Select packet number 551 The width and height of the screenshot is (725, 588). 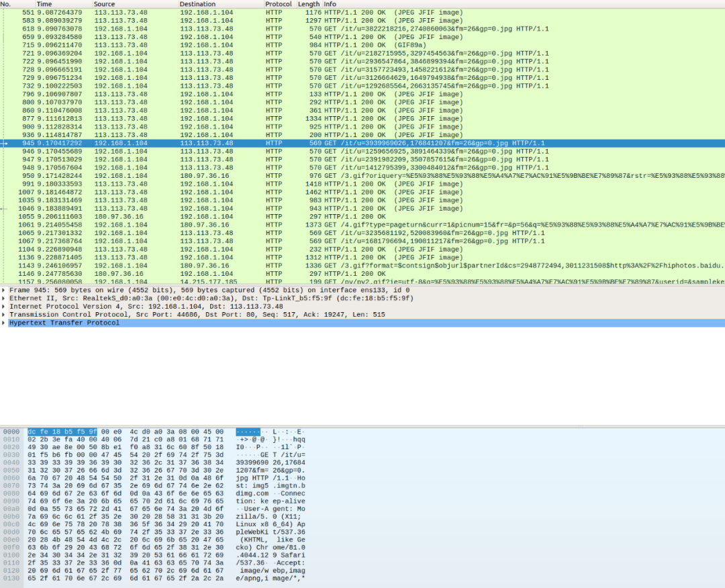[x=362, y=13]
